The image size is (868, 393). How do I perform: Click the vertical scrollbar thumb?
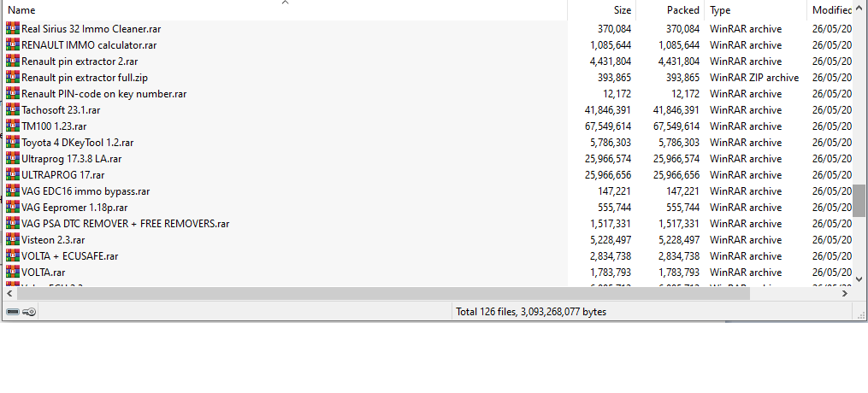(x=859, y=201)
